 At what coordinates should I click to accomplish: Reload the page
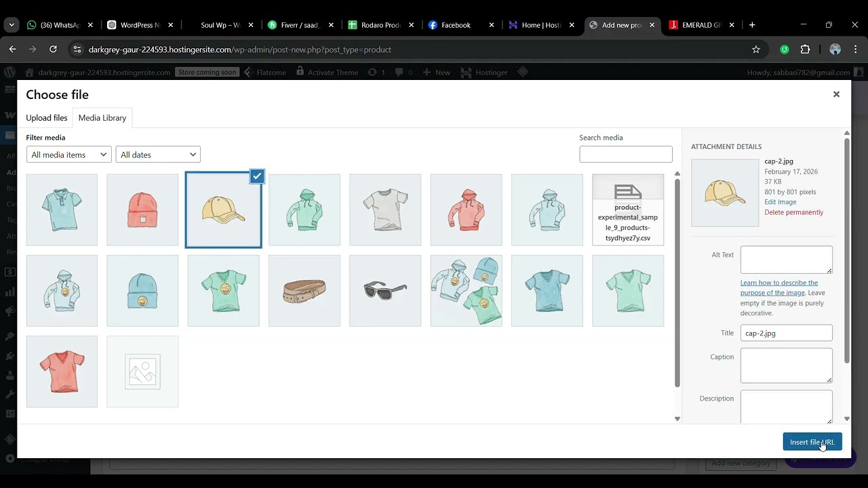coord(53,49)
